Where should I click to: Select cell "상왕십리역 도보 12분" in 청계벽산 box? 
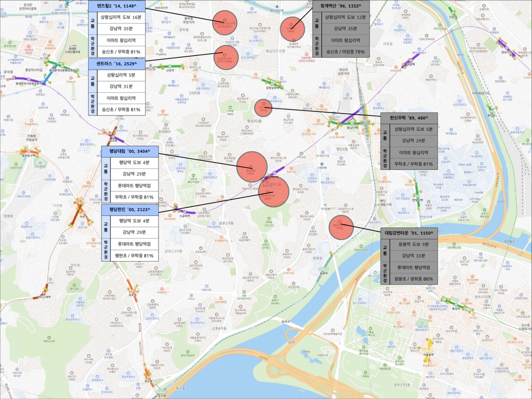pyautogui.click(x=346, y=17)
